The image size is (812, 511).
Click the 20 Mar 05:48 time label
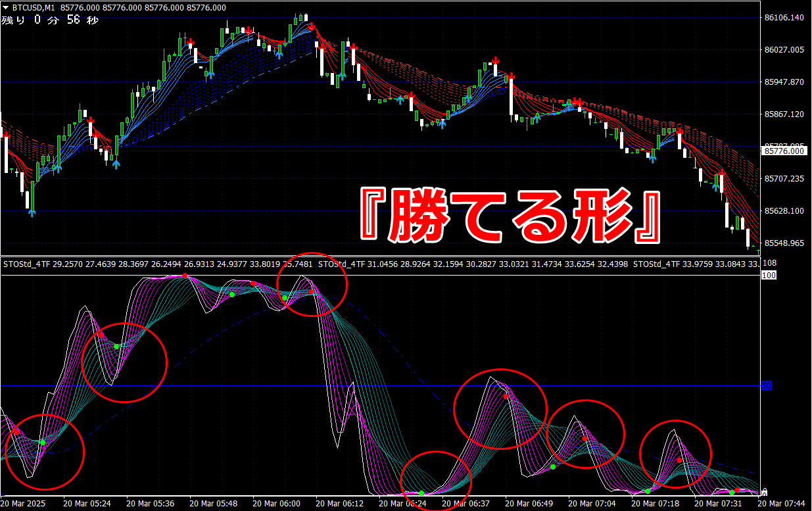[x=214, y=503]
